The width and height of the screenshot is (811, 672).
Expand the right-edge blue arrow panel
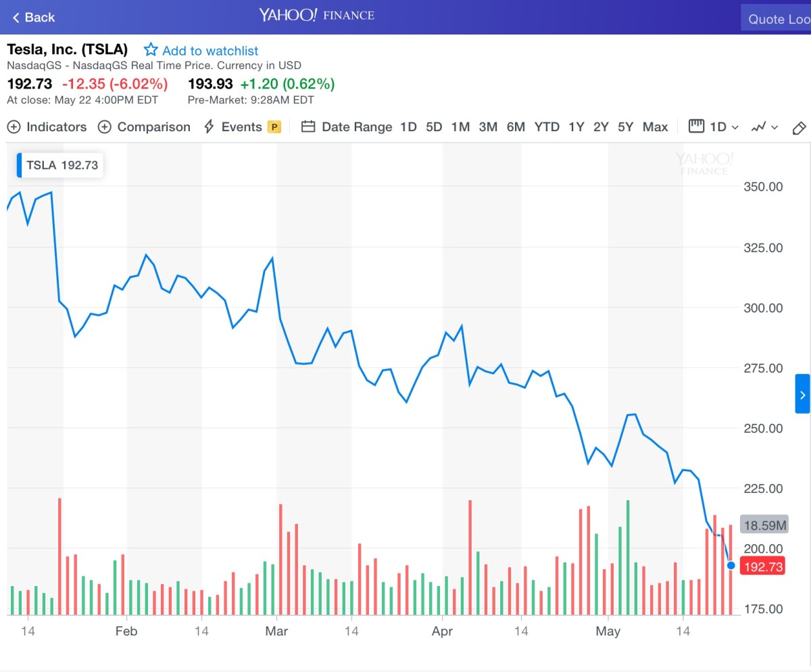click(803, 394)
